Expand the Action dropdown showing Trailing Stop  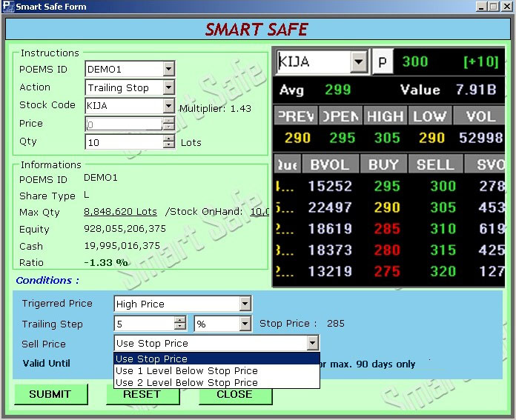click(x=168, y=87)
